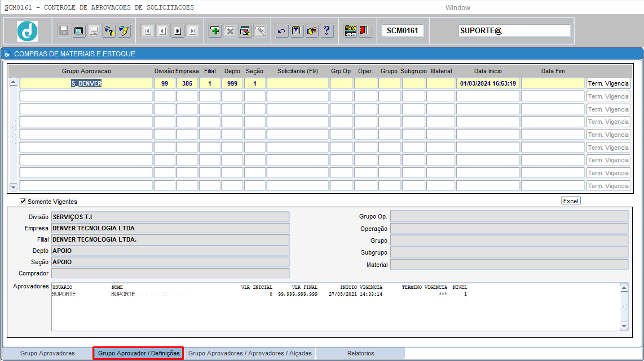644x361 pixels.
Task: Click the Empresa field DENVER TECNOLOGIA LTDA
Action: click(x=170, y=228)
